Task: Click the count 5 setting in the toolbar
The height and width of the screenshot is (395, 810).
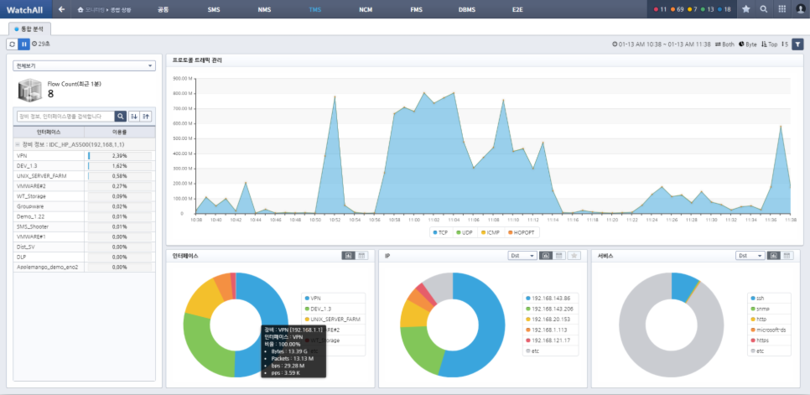Action: click(785, 44)
